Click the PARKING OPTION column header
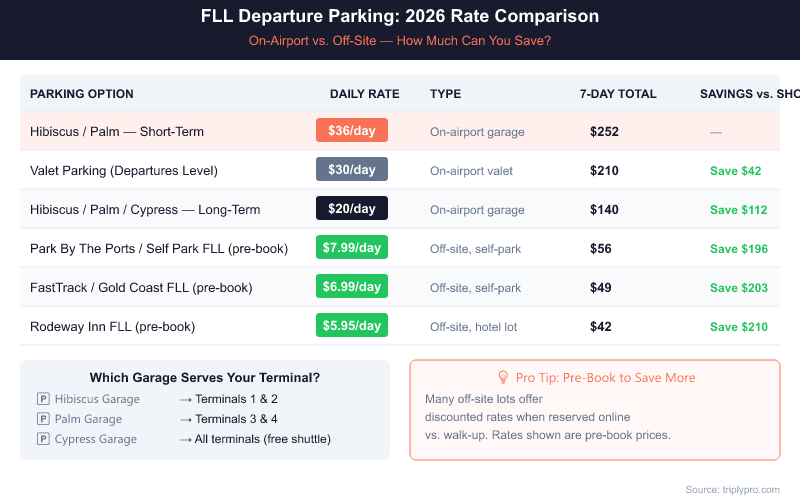The image size is (800, 500). coord(82,94)
